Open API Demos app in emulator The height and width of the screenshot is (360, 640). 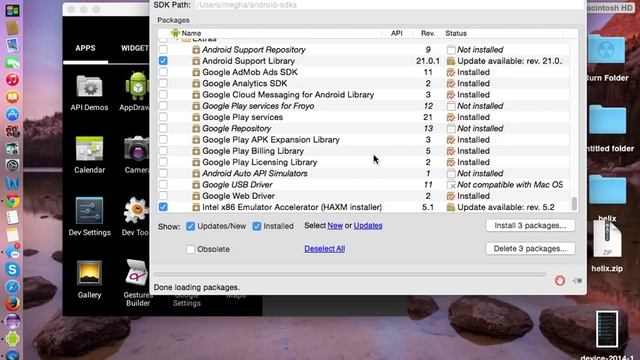pyautogui.click(x=89, y=93)
